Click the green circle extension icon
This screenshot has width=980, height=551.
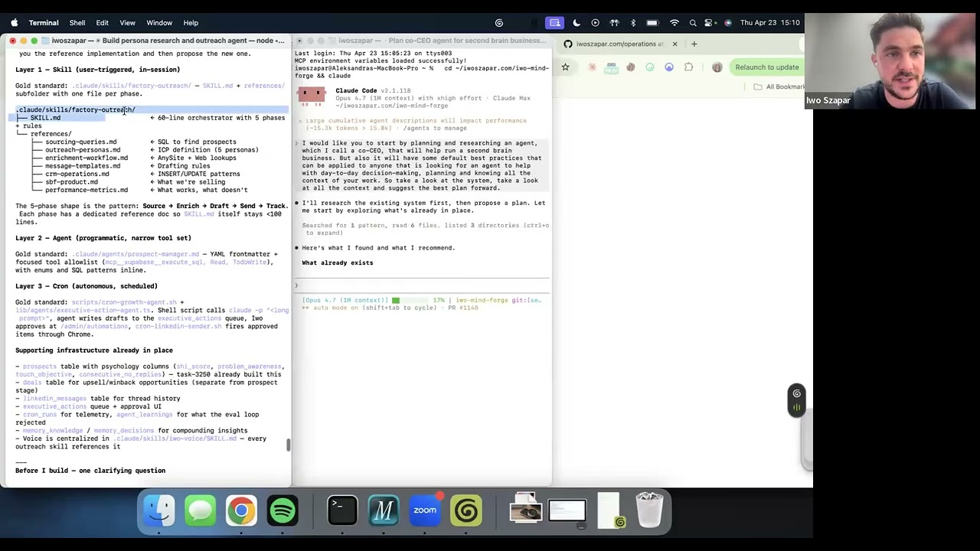(649, 67)
